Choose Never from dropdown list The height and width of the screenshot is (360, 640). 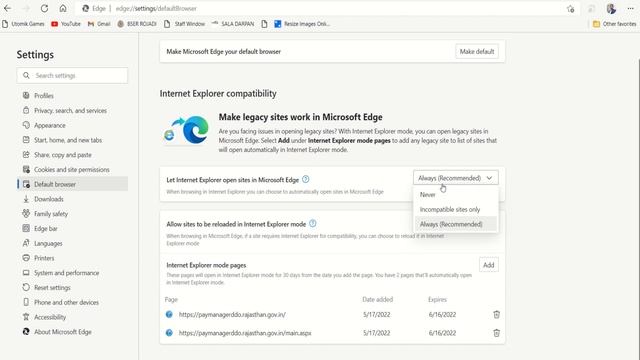pos(456,195)
